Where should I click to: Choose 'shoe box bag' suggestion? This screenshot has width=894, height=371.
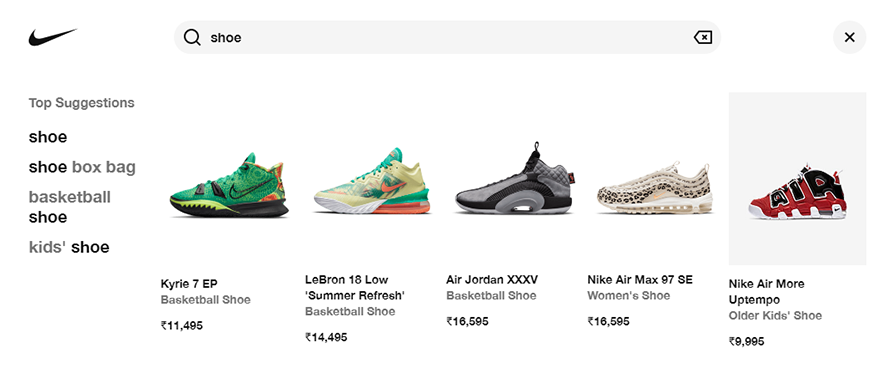click(x=82, y=167)
